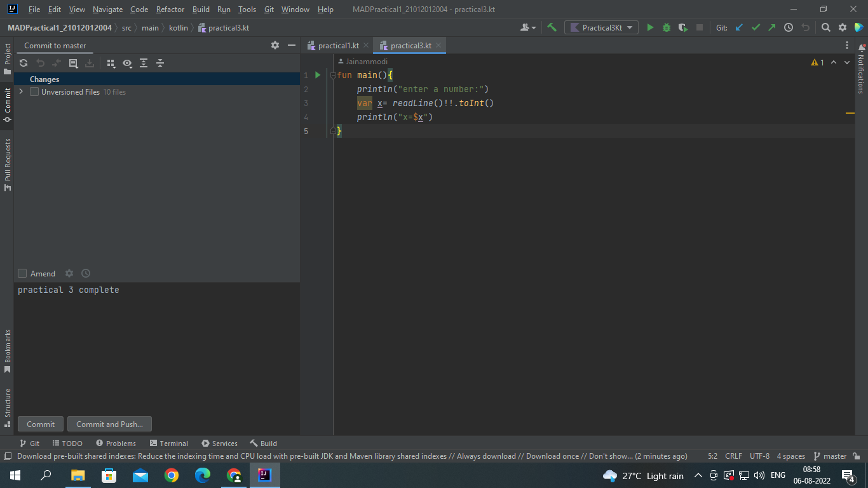Open the Problems tool window
This screenshot has width=868, height=488.
[116, 444]
